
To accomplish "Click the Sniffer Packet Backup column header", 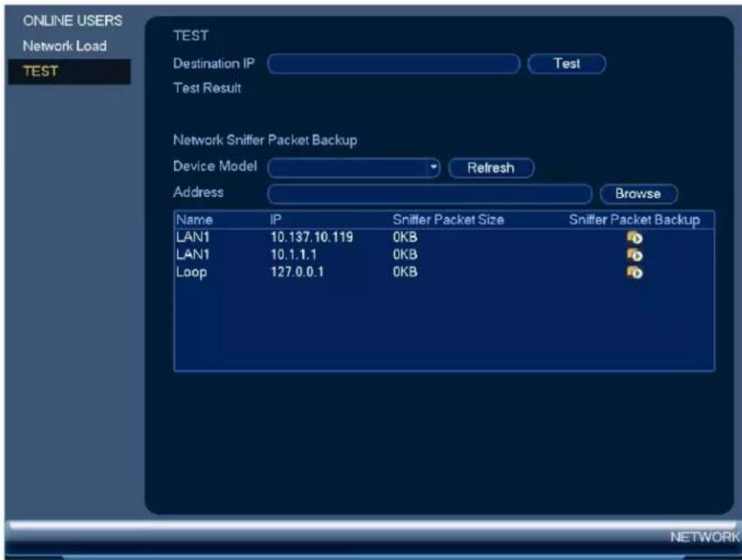I will pyautogui.click(x=634, y=220).
